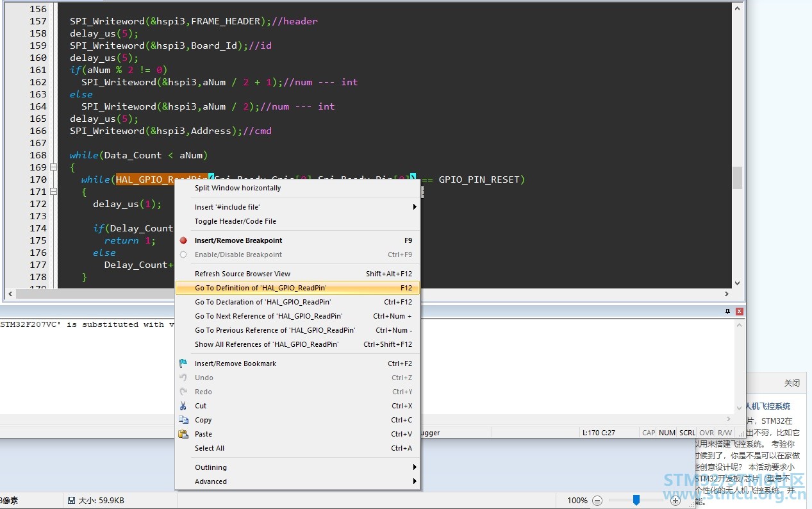Collapse the code block at line 171

53,192
